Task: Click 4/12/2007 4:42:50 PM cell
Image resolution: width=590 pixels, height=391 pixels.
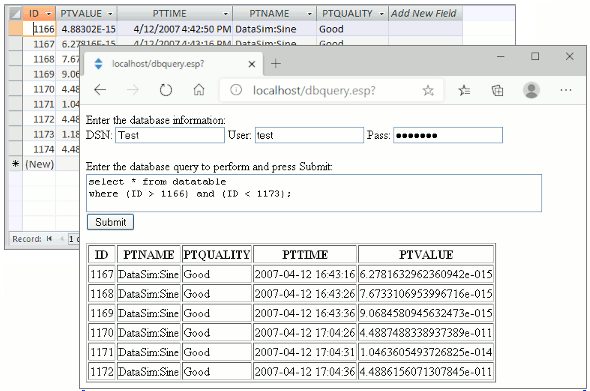Action: 175,29
